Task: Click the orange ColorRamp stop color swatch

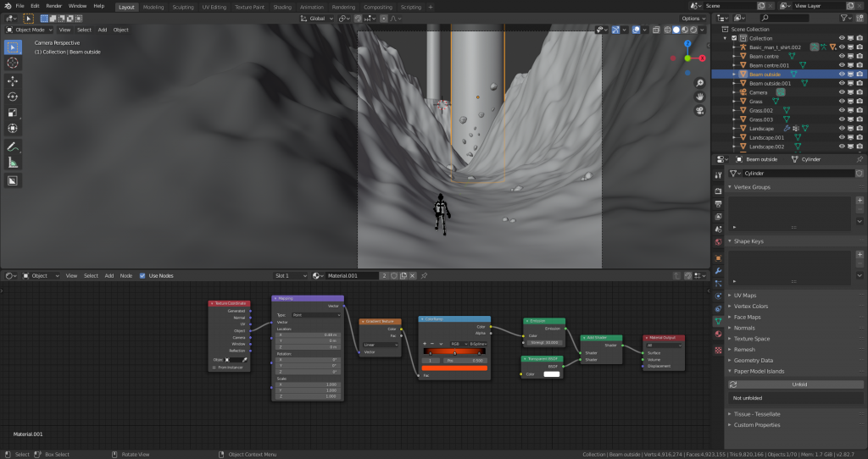Action: click(x=454, y=368)
